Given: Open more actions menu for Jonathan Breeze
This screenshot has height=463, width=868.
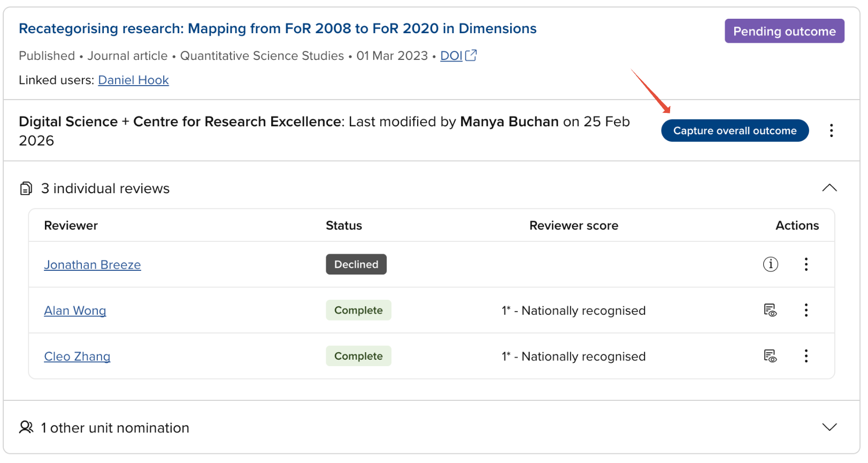Looking at the screenshot, I should [x=806, y=264].
